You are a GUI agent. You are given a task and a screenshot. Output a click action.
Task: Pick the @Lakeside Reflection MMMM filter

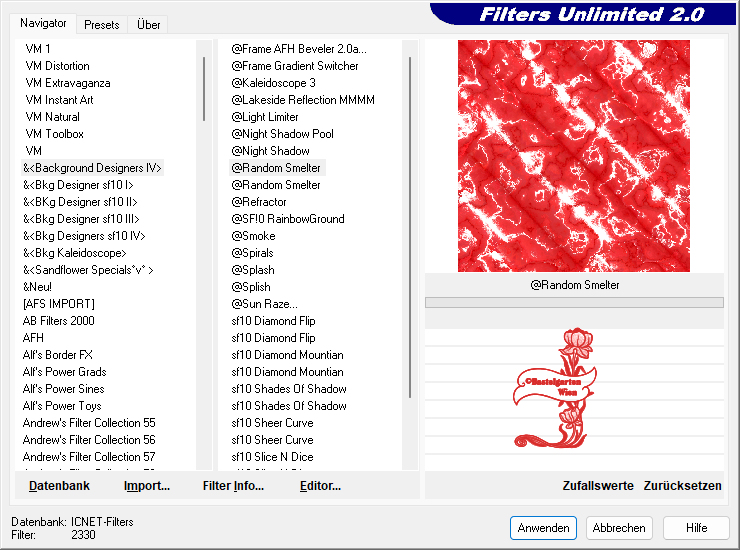pos(303,100)
